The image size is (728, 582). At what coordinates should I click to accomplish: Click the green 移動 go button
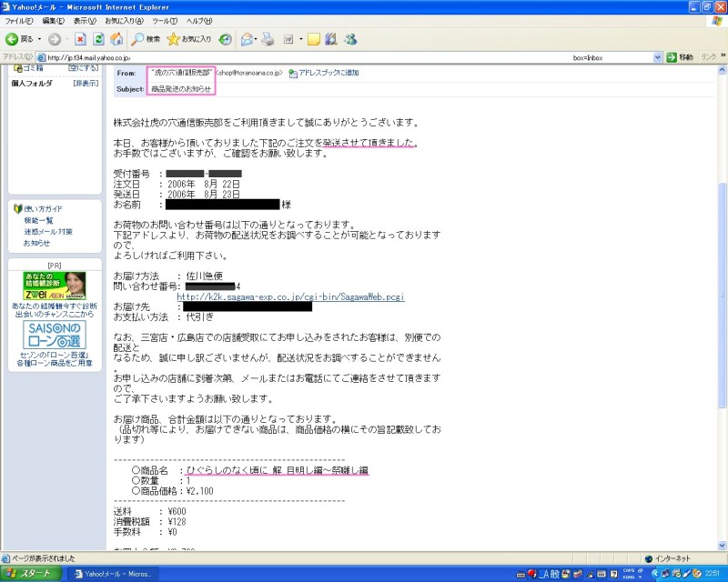tap(680, 57)
